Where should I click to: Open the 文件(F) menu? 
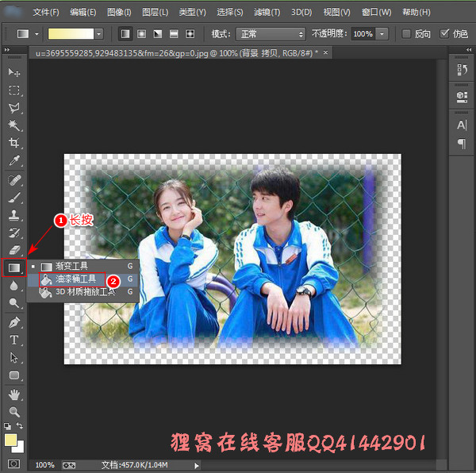click(46, 12)
